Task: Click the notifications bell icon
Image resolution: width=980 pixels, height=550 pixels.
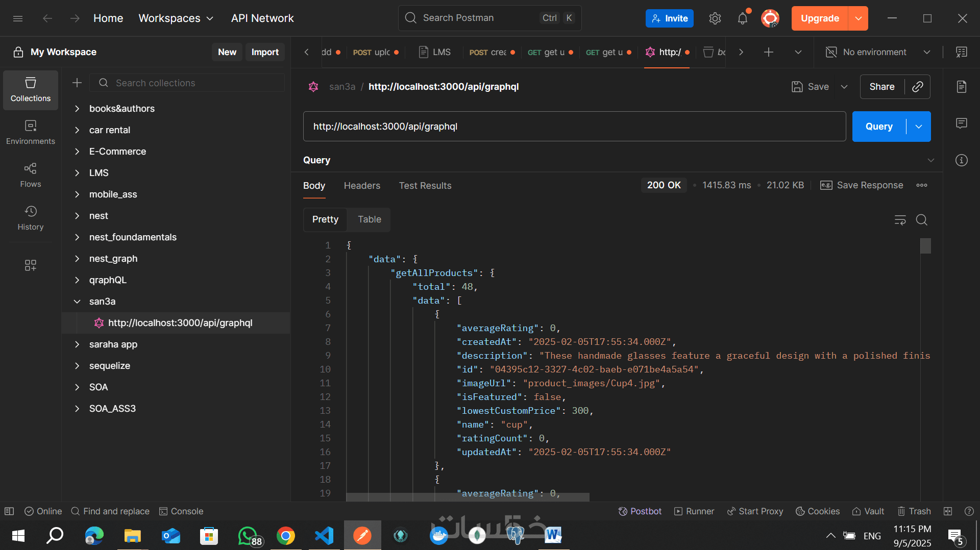Action: coord(742,18)
